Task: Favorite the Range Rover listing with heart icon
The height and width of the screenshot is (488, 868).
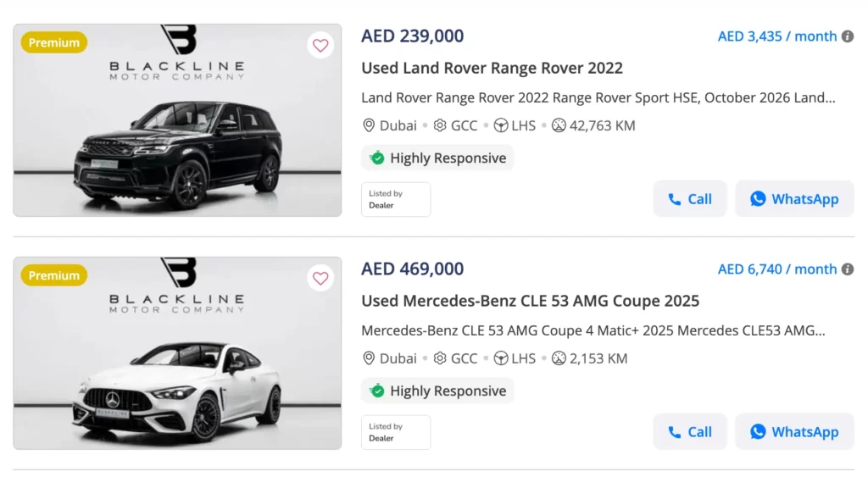Action: 320,46
